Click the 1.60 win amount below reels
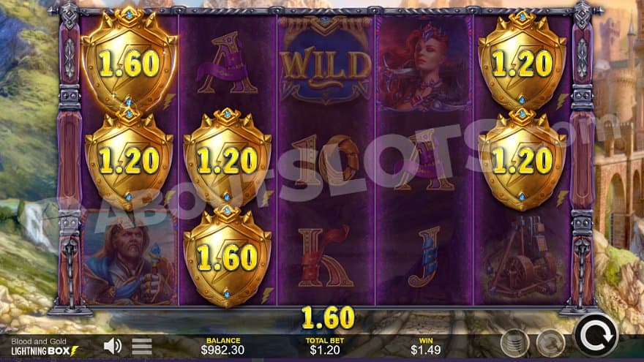644x362 pixels. [328, 317]
